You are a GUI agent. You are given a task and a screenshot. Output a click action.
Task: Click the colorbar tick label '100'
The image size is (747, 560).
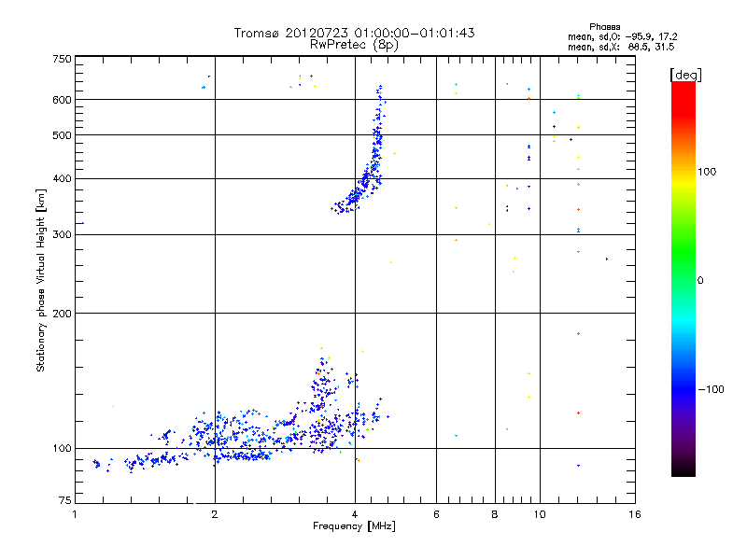707,172
